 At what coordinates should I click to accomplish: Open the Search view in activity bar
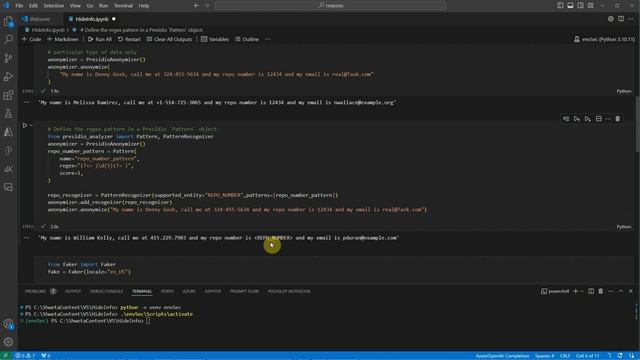(8, 40)
